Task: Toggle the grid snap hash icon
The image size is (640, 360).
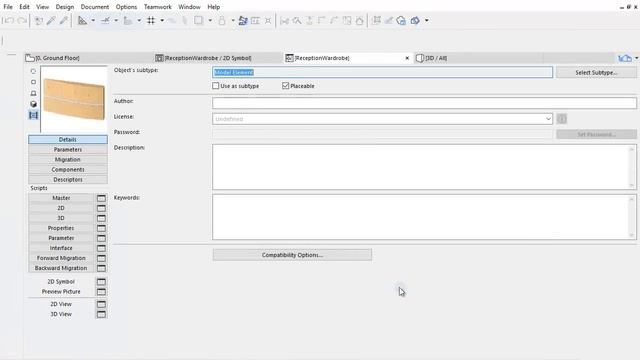Action: click(x=151, y=20)
